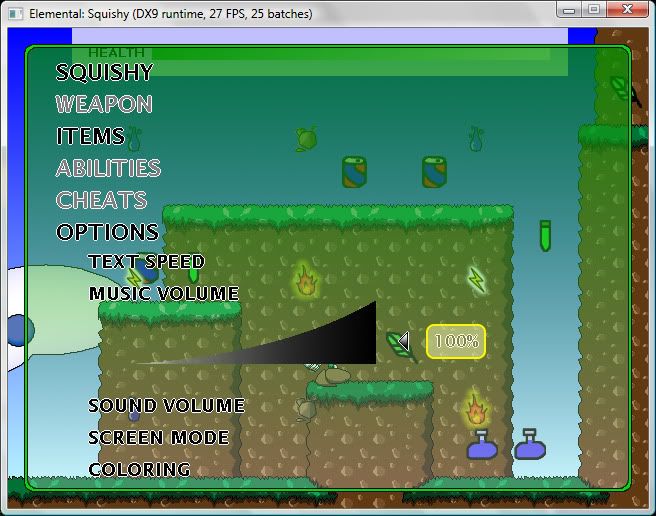
Task: Minimize the Elemental: Squishy window
Action: pyautogui.click(x=569, y=9)
